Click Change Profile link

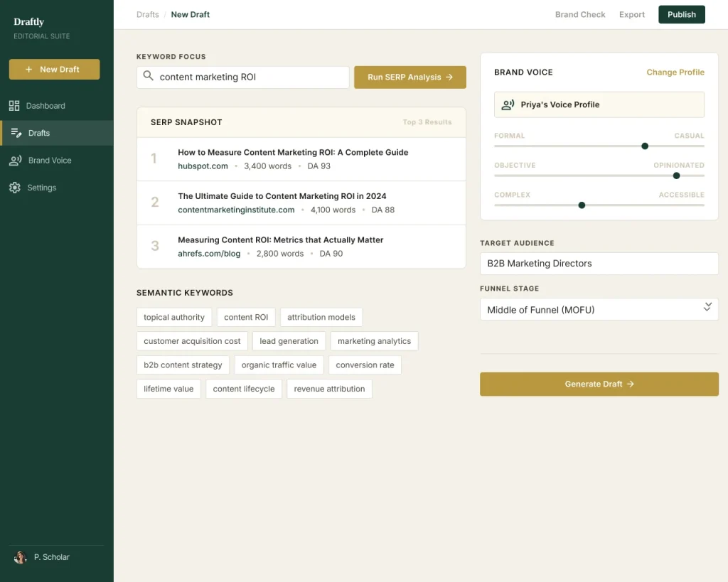(675, 72)
